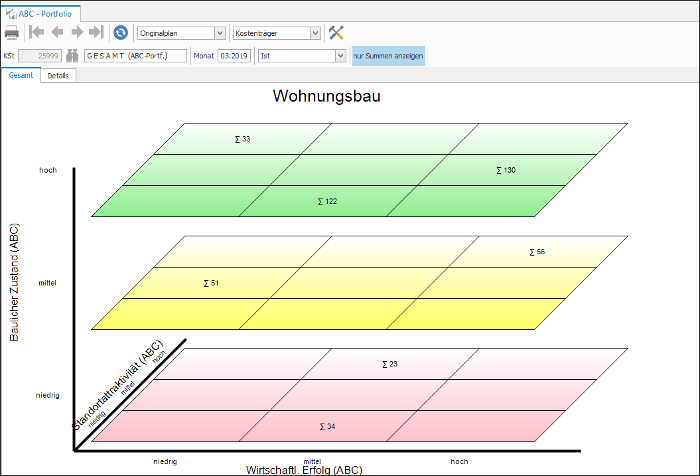Click the Wirtschaftl. Erfolg (ABC) axis label
Image resolution: width=700 pixels, height=476 pixels.
tap(304, 470)
